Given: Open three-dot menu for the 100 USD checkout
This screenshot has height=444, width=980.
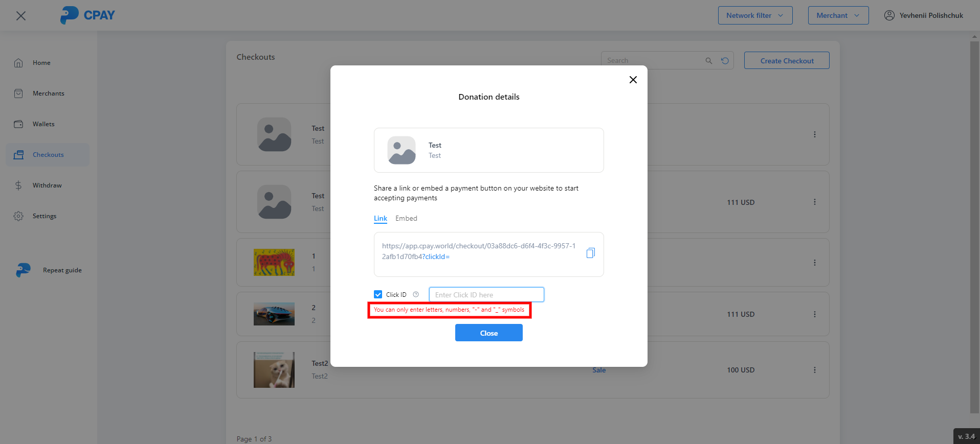Looking at the screenshot, I should [x=814, y=370].
